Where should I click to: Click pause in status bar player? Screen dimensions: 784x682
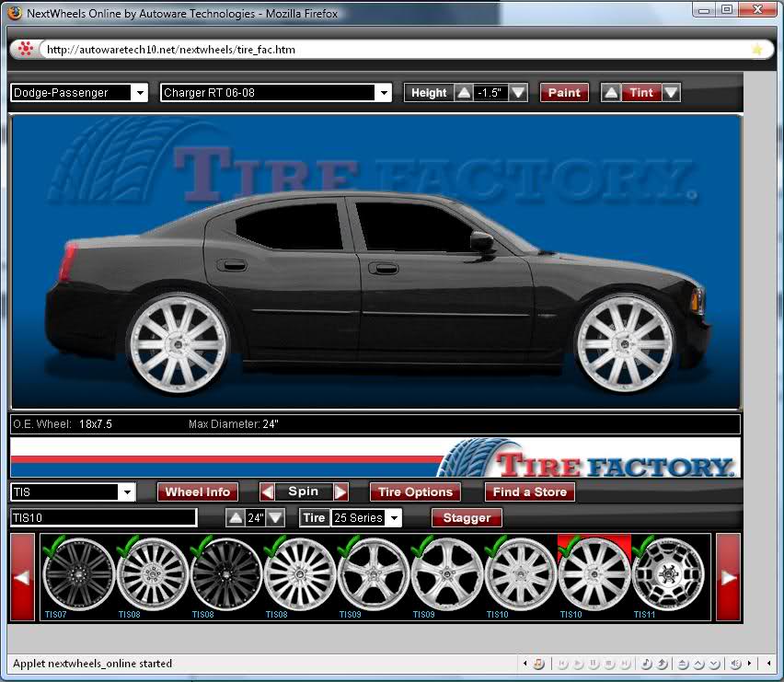tap(594, 664)
